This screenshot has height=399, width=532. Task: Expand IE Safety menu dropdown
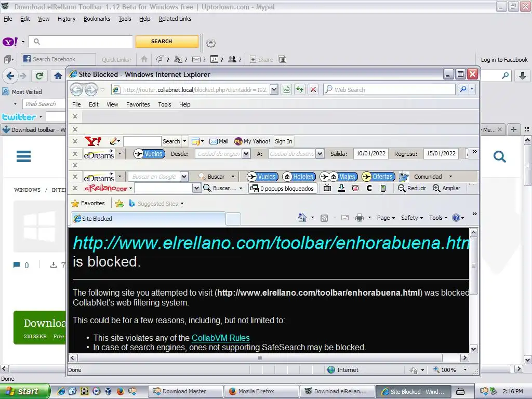(412, 218)
